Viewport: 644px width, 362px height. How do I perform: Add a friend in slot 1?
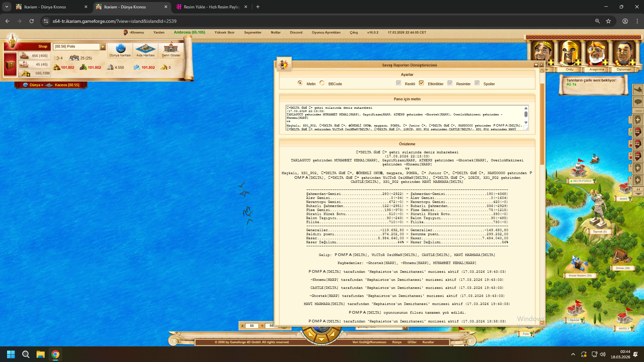click(638, 120)
